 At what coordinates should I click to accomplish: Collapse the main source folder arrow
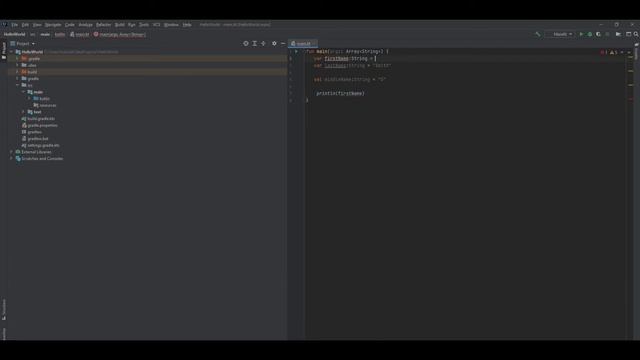coord(23,92)
